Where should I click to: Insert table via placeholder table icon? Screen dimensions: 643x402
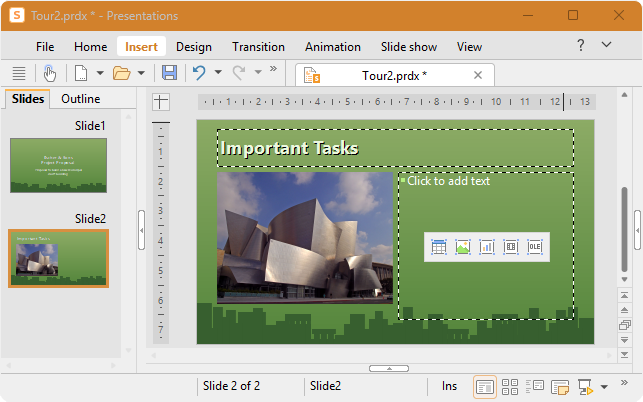pyautogui.click(x=439, y=247)
